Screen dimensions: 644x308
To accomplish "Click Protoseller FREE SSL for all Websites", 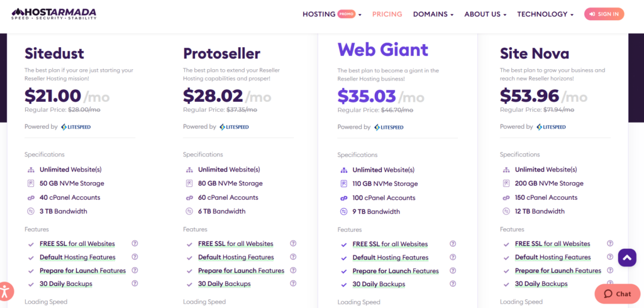I will click(235, 243).
